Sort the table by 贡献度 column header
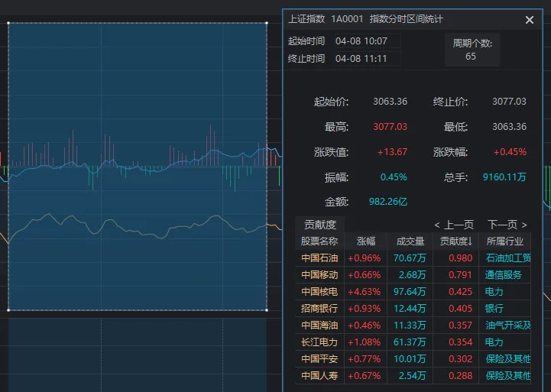The image size is (551, 392). pos(458,241)
